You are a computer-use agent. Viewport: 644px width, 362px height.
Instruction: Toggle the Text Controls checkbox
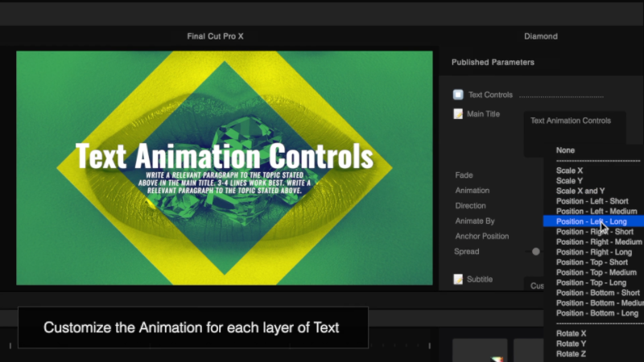click(458, 94)
